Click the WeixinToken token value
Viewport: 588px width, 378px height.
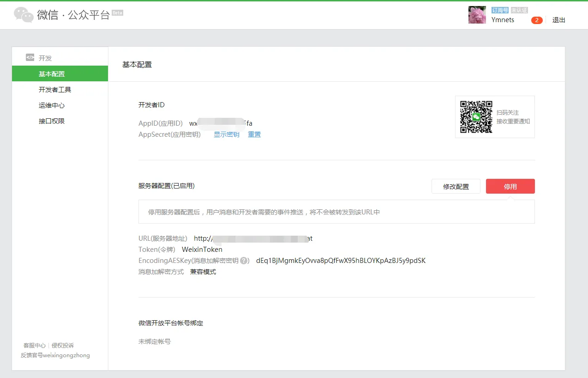coord(202,250)
